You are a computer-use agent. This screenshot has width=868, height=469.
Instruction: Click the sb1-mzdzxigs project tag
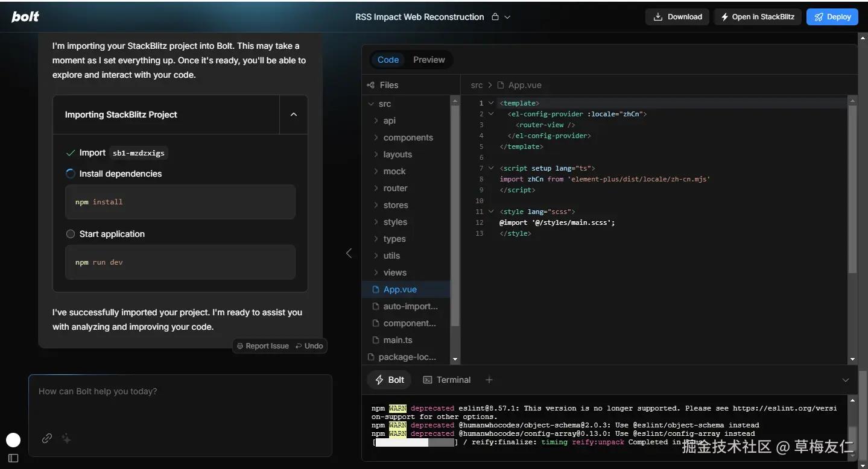coord(138,153)
